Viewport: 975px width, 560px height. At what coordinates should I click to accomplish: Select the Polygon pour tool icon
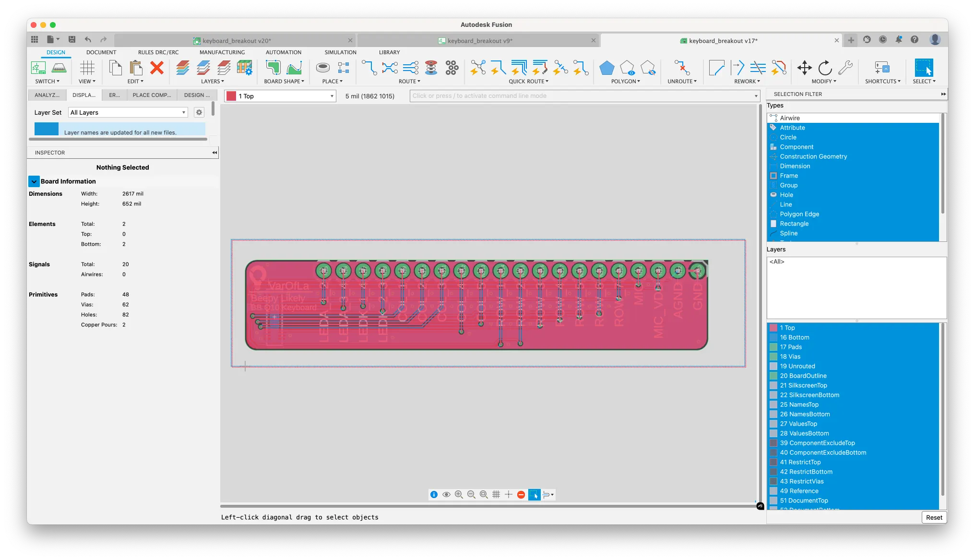[606, 68]
